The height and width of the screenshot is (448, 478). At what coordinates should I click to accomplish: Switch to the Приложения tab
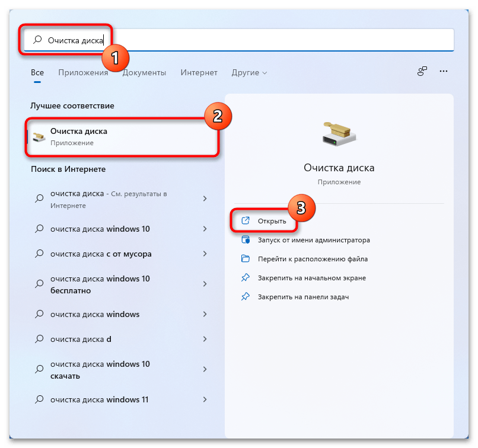(83, 72)
